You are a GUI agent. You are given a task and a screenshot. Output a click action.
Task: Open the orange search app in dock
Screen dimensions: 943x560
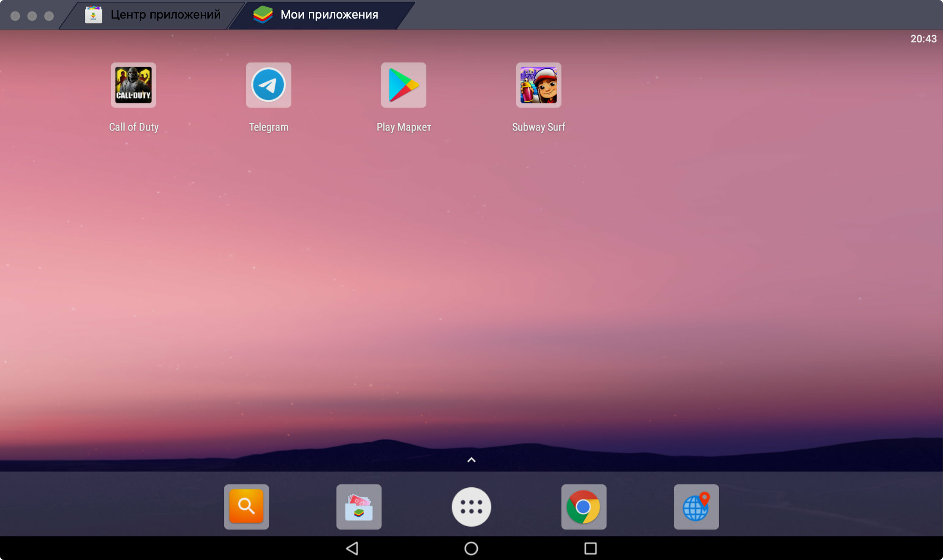[x=246, y=506]
